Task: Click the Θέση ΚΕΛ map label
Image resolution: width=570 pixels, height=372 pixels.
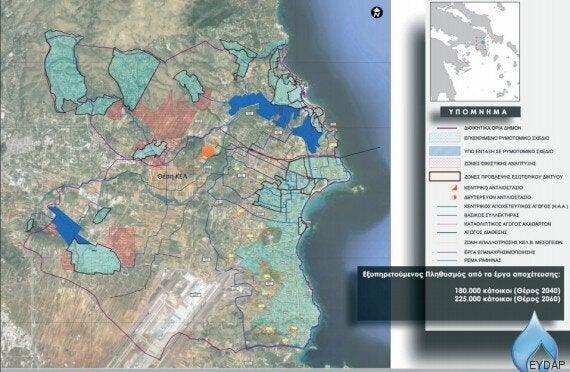Action: click(173, 177)
